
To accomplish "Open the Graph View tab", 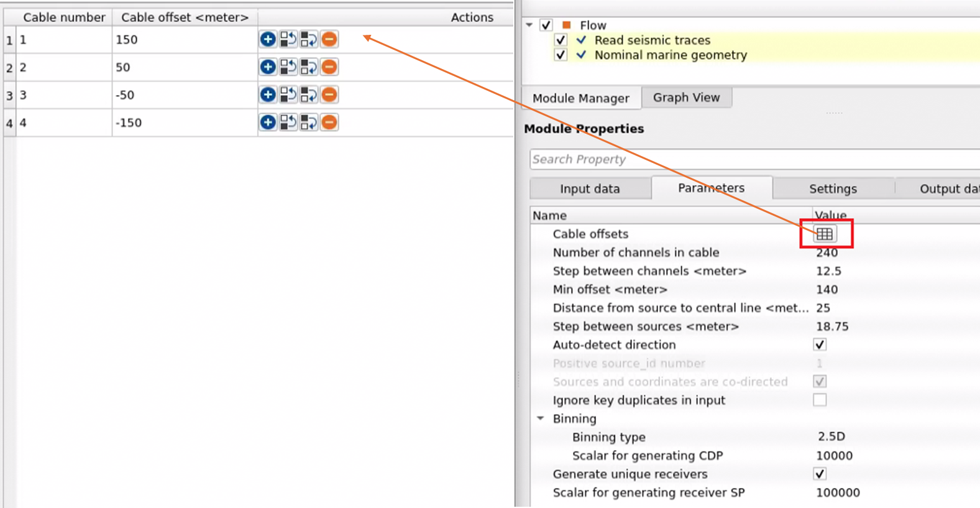I will (x=686, y=98).
